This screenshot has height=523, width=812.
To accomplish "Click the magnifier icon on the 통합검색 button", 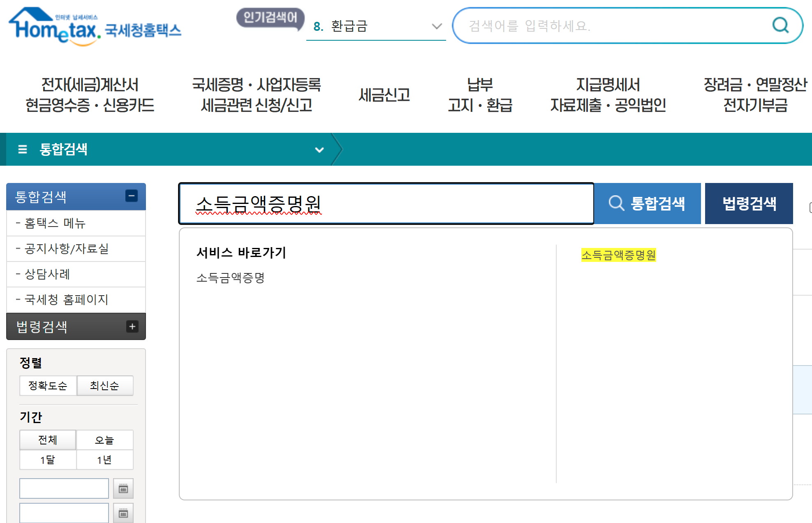I will [x=616, y=203].
